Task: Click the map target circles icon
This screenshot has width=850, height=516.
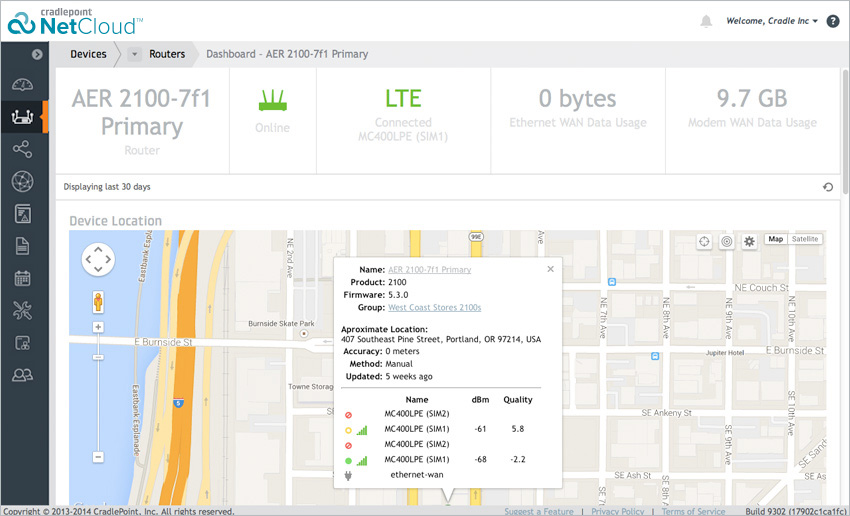Action: pyautogui.click(x=726, y=241)
